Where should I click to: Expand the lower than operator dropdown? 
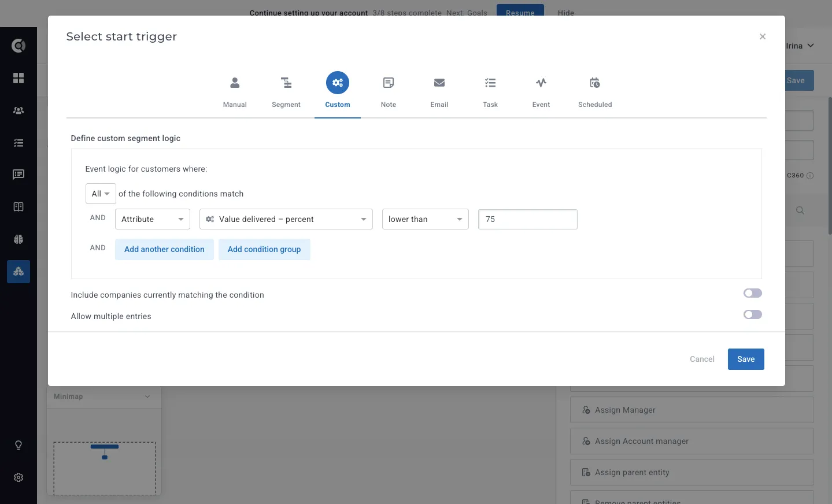[x=426, y=219]
